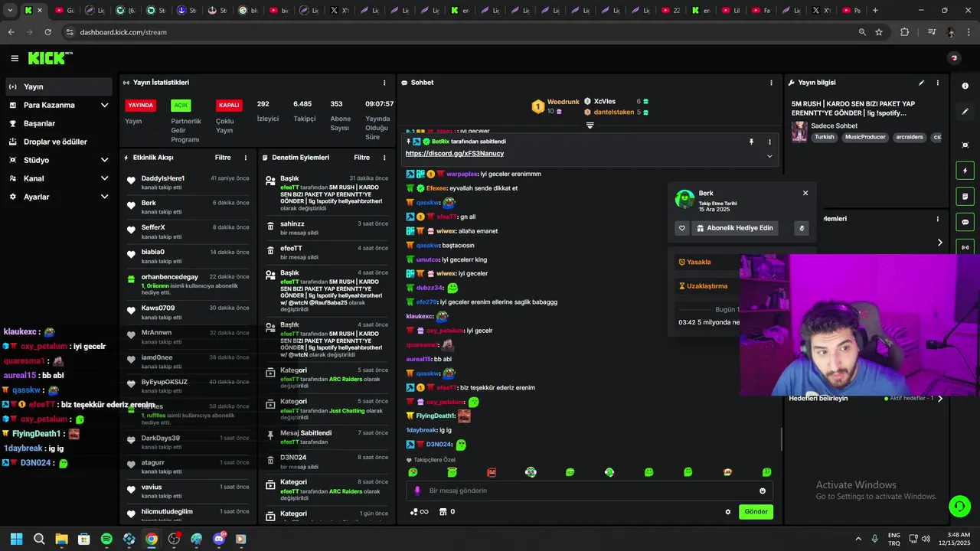This screenshot has width=980, height=551.
Task: Toggle the lightning bolt quick actions icon
Action: (x=965, y=171)
